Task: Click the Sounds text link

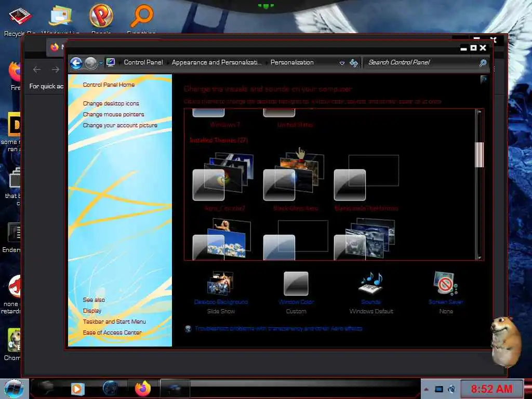Action: point(371,302)
